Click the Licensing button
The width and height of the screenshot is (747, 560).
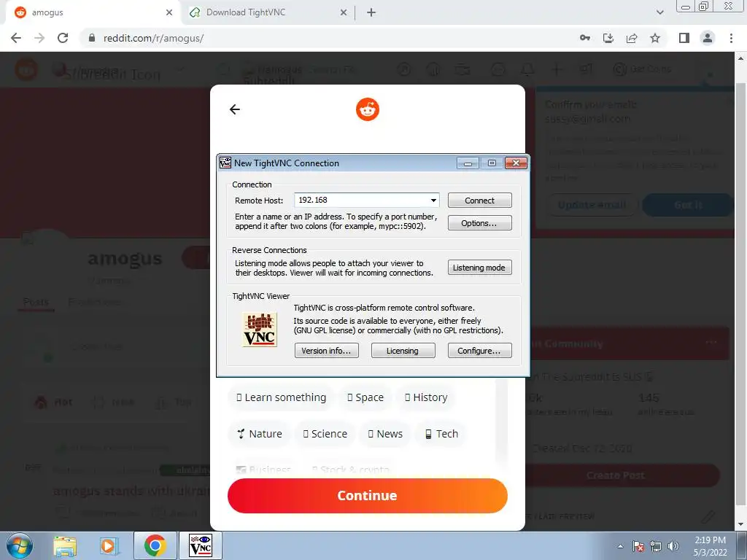(403, 351)
